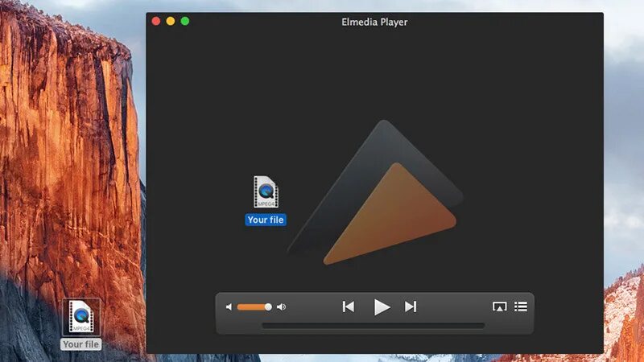Click the highlighted 'Your file' label in the player
The width and height of the screenshot is (644, 362).
pyautogui.click(x=266, y=220)
